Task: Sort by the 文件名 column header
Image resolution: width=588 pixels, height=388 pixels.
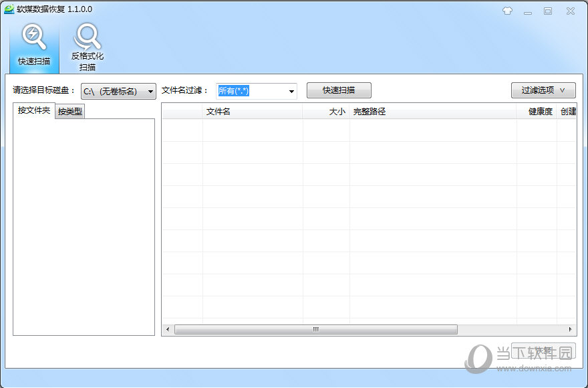Action: (x=253, y=112)
